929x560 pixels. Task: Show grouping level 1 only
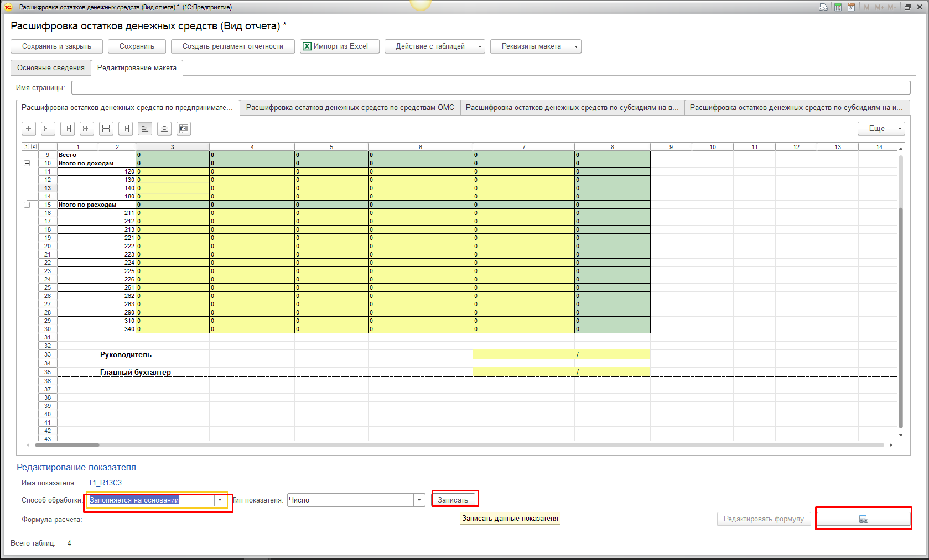point(26,146)
